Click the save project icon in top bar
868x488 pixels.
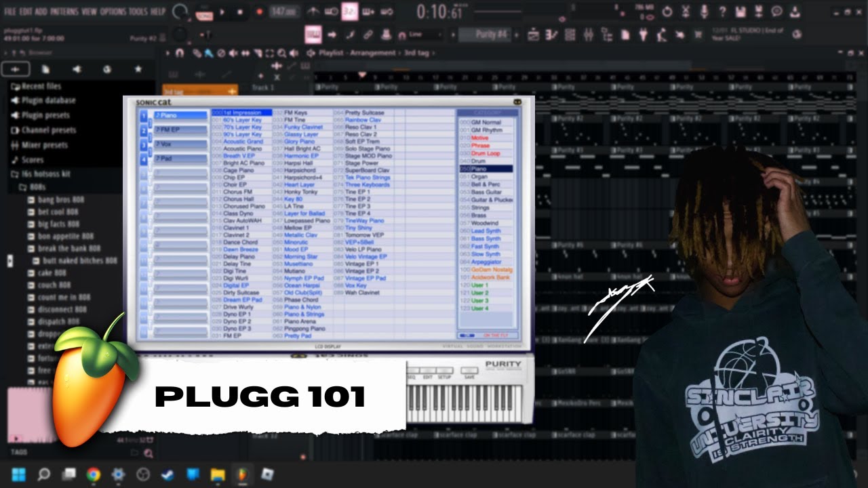pos(741,12)
